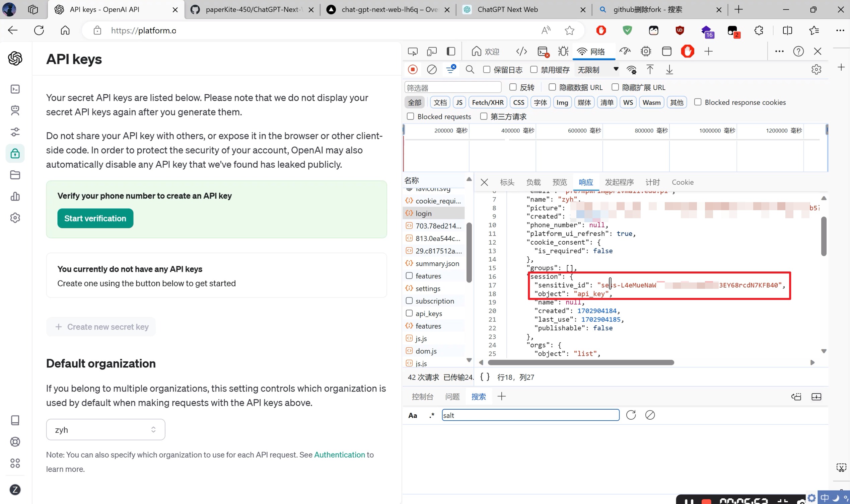Toggle the 反转 checkbox
Image resolution: width=850 pixels, height=504 pixels.
pyautogui.click(x=513, y=87)
